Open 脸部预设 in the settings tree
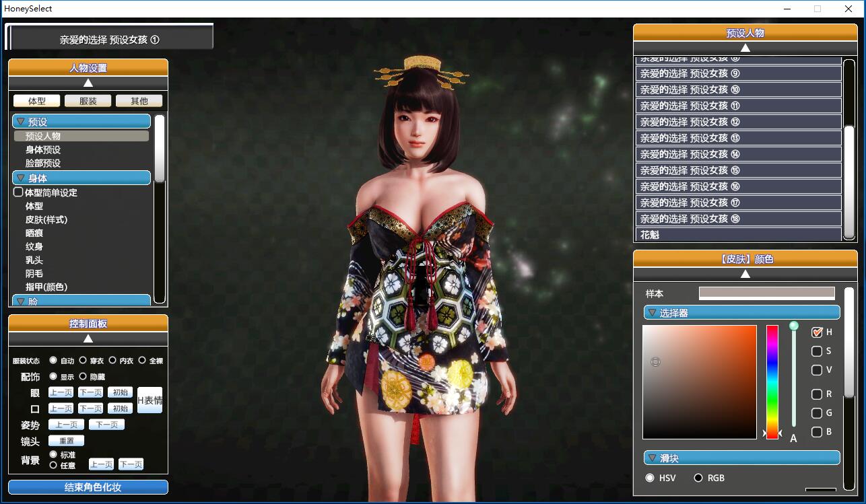The height and width of the screenshot is (504, 866). pos(43,164)
